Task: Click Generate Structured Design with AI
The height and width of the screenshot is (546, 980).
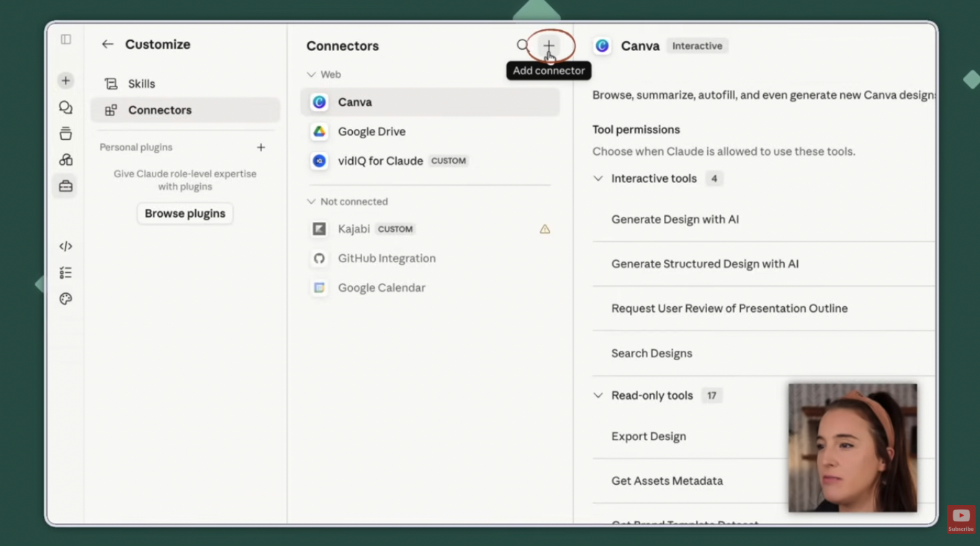Action: tap(705, 264)
